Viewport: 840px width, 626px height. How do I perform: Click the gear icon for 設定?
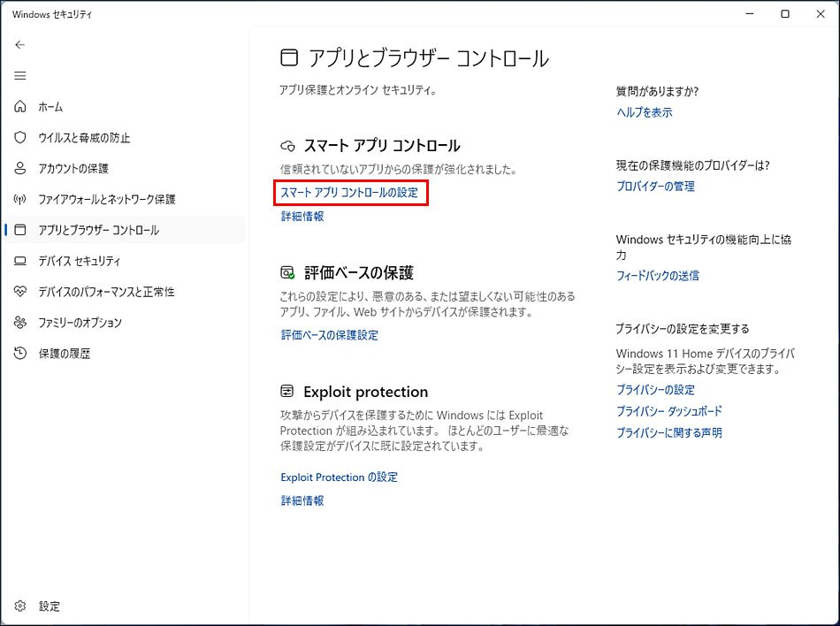point(19,606)
